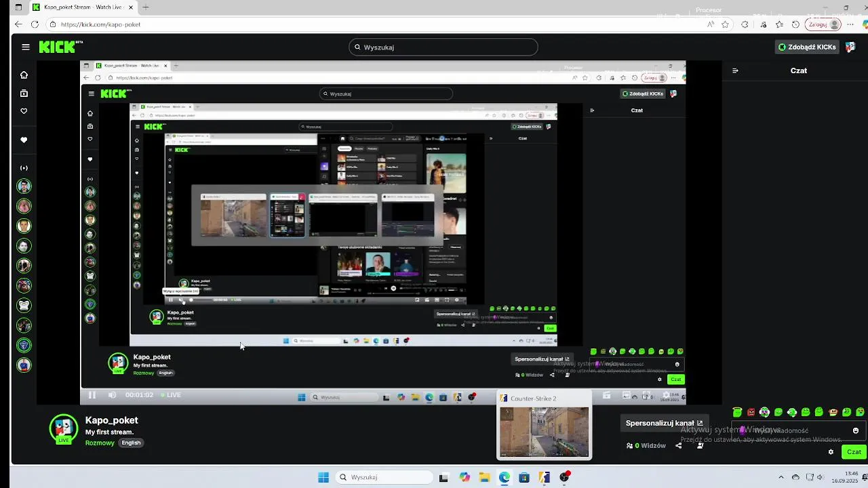Click the 0 Widzów viewer count
Screen dimensions: 868x488
point(646,445)
